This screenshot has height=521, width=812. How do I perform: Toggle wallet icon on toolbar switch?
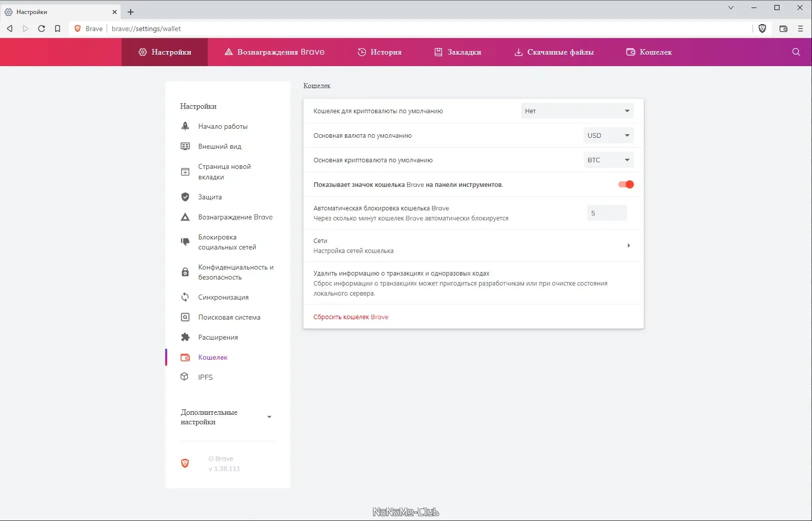(x=626, y=184)
